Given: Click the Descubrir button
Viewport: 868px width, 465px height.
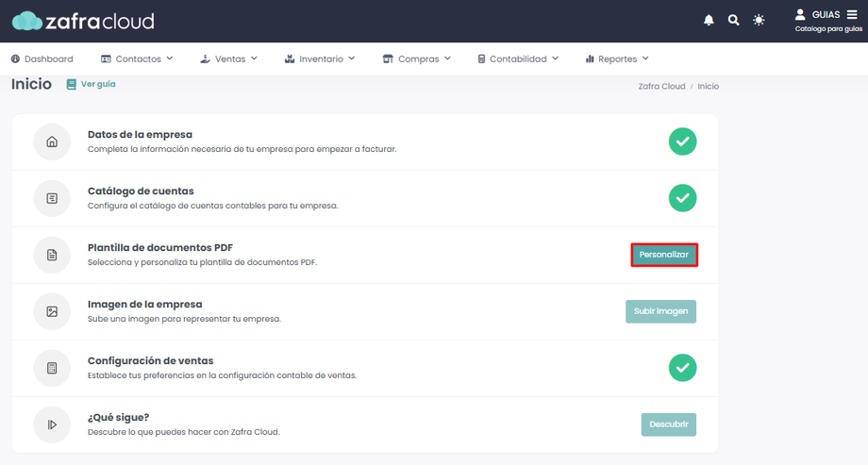Looking at the screenshot, I should point(669,424).
